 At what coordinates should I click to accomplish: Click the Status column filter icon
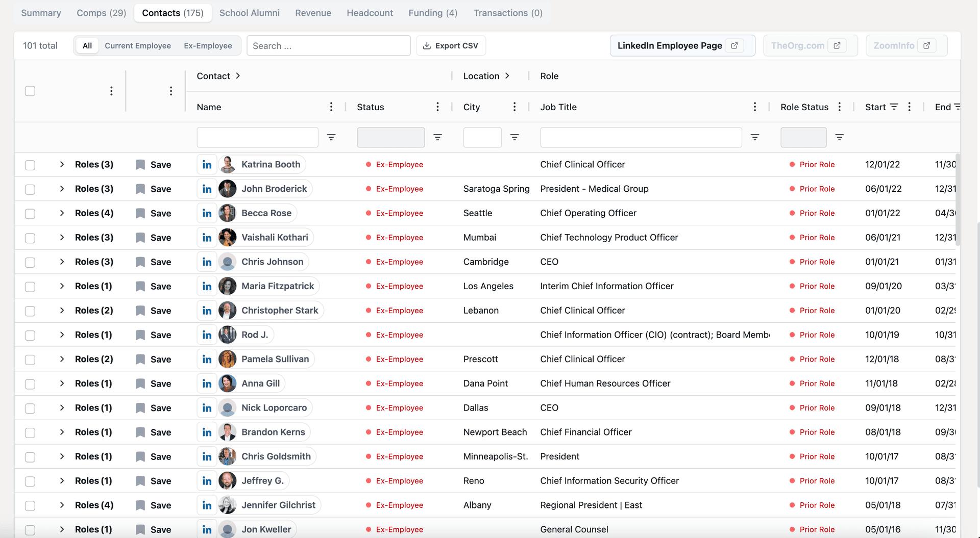tap(437, 137)
